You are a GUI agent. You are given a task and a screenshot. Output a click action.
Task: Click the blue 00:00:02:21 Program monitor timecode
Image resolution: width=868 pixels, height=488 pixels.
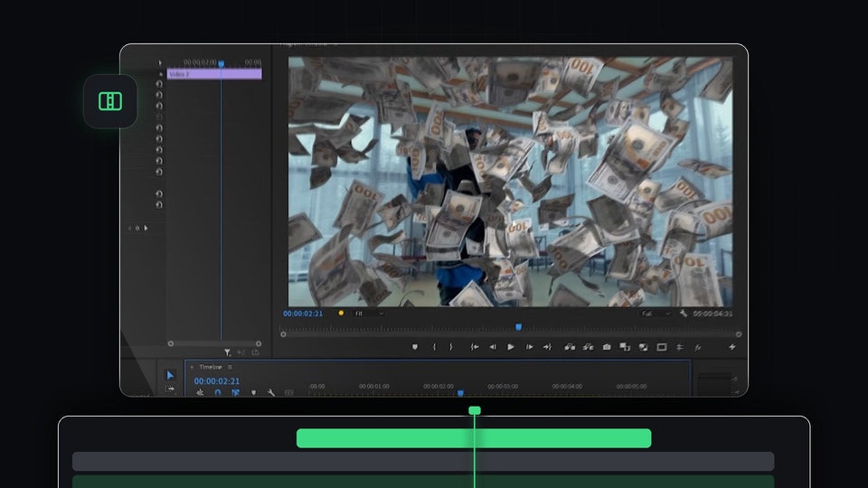pyautogui.click(x=303, y=314)
